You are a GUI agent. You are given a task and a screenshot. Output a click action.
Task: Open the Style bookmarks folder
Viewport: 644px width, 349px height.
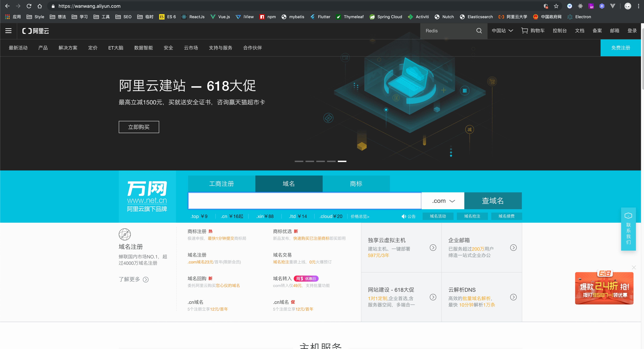35,17
